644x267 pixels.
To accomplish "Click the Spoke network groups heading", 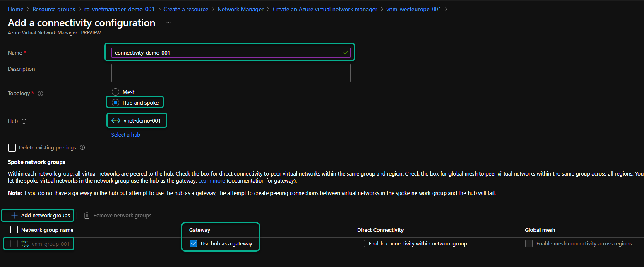I will pos(36,162).
